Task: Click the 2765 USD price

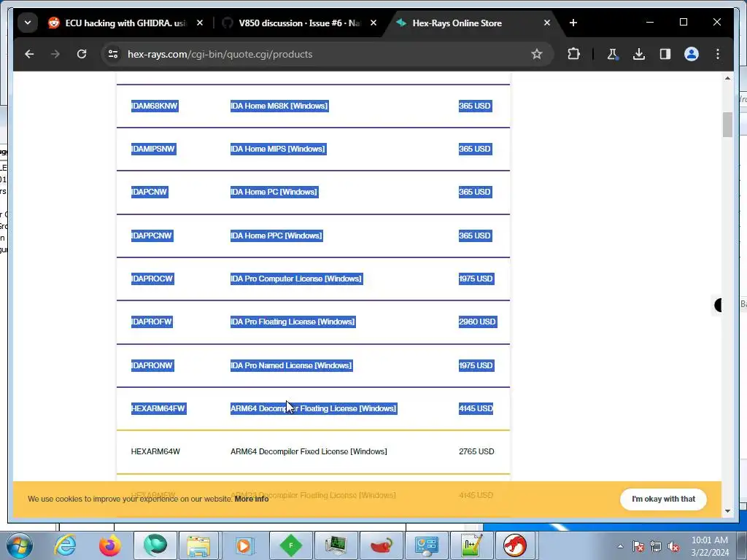Action: (x=476, y=451)
